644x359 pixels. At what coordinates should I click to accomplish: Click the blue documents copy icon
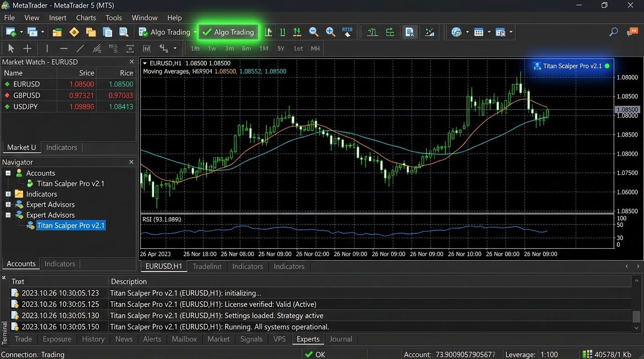point(108,32)
